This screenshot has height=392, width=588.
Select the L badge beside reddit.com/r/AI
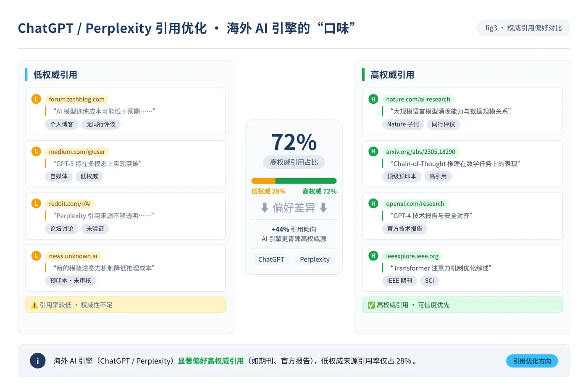[x=36, y=203]
